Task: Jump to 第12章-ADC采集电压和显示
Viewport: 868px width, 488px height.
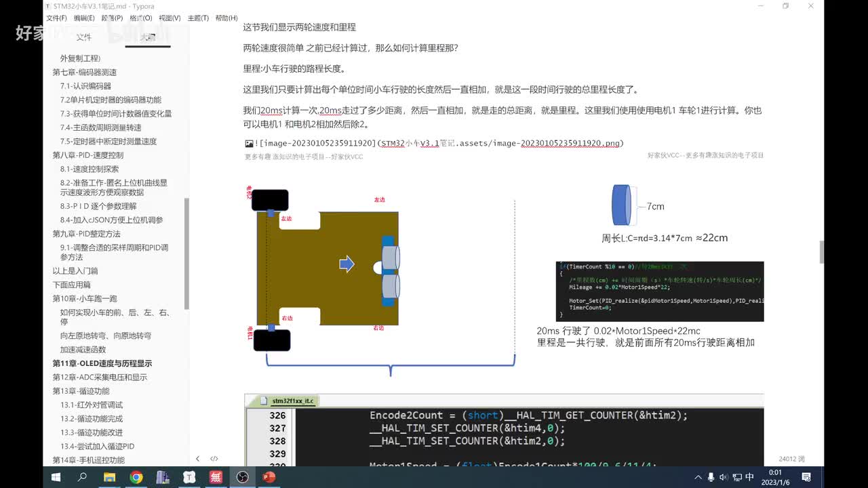Action: click(x=100, y=378)
